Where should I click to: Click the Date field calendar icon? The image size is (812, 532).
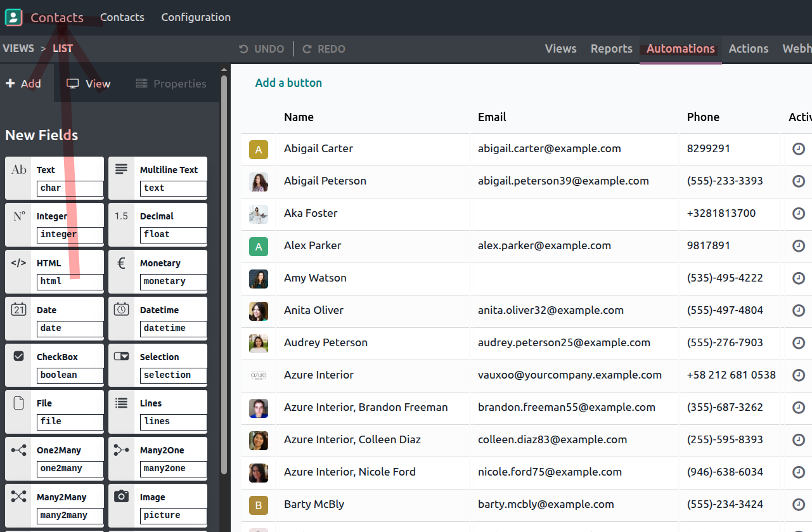click(19, 309)
